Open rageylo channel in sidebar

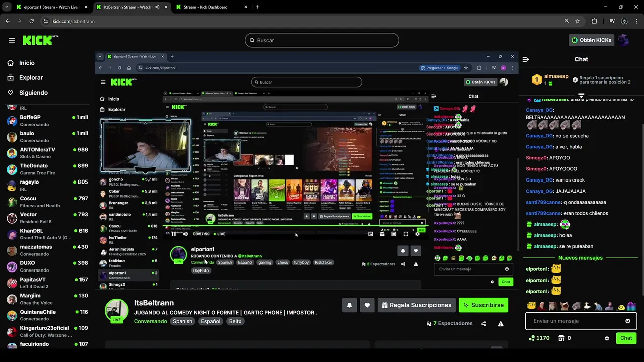click(47, 186)
